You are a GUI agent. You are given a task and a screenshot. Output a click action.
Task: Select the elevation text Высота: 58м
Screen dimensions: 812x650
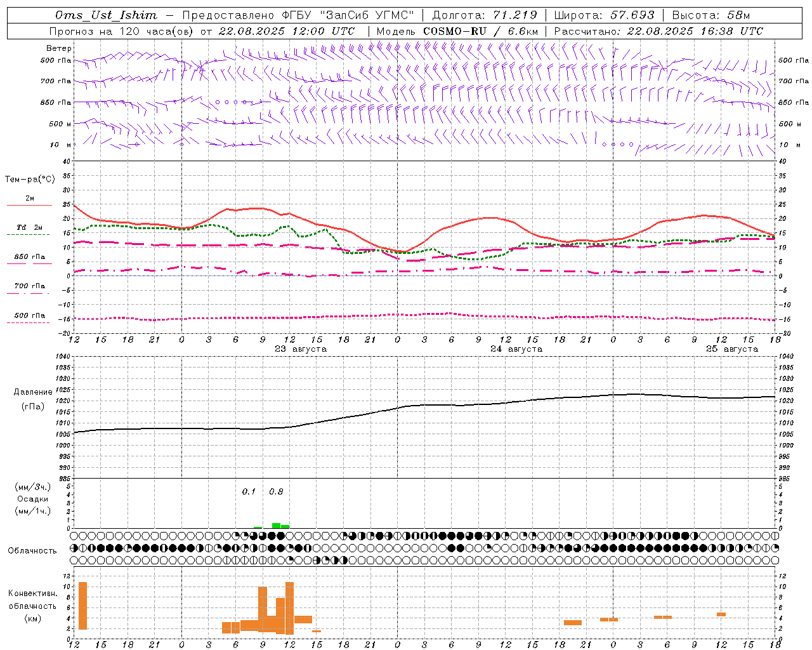click(710, 15)
